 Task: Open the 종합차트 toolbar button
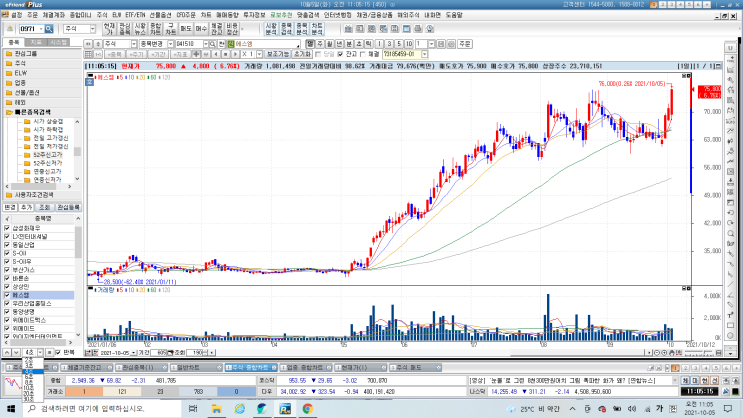click(x=155, y=29)
